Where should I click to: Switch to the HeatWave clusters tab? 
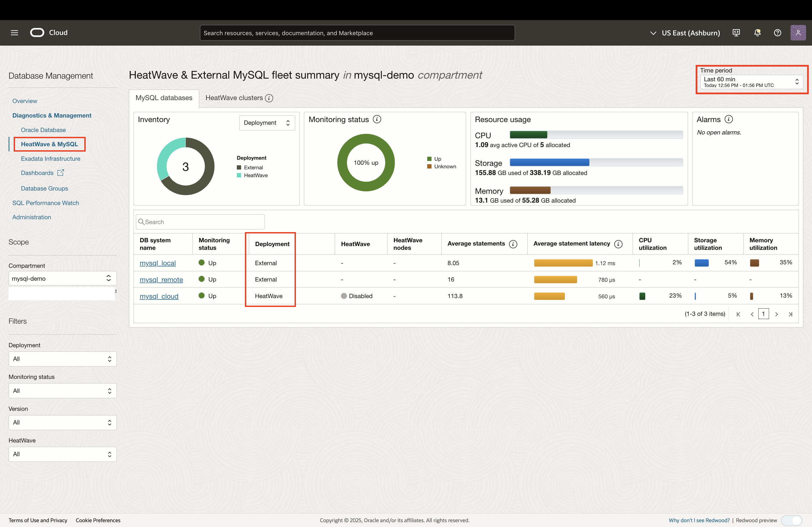[x=234, y=98]
